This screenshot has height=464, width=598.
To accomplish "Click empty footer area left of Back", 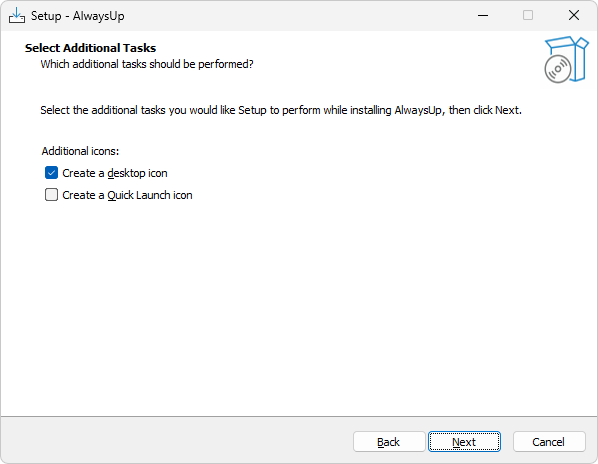I will click(x=175, y=442).
